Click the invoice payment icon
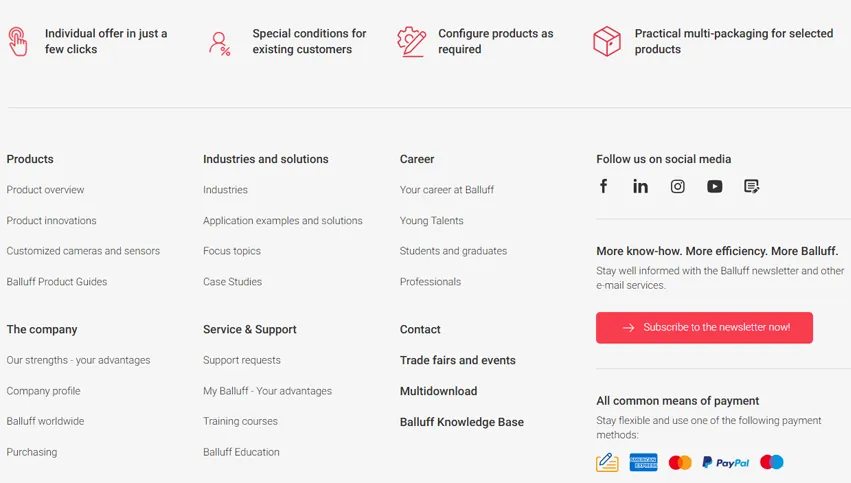The height and width of the screenshot is (483, 851). click(x=607, y=462)
